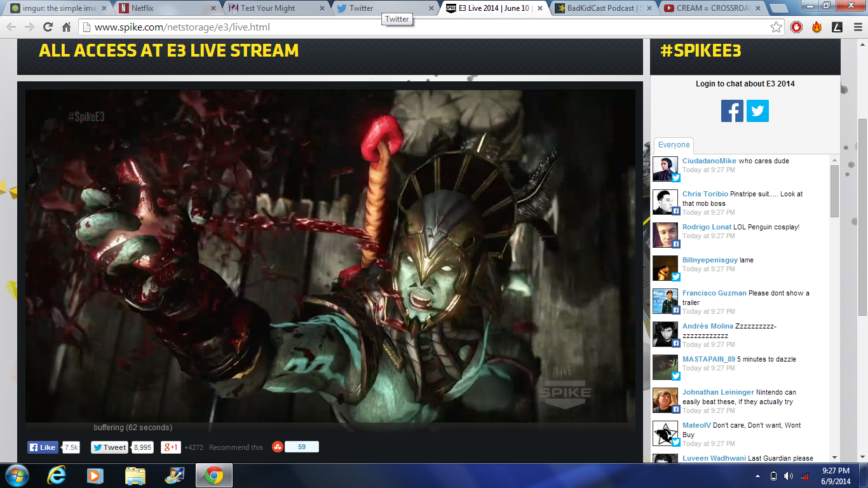Log in to chat with Facebook icon
Screen dimensions: 868x488
[732, 111]
